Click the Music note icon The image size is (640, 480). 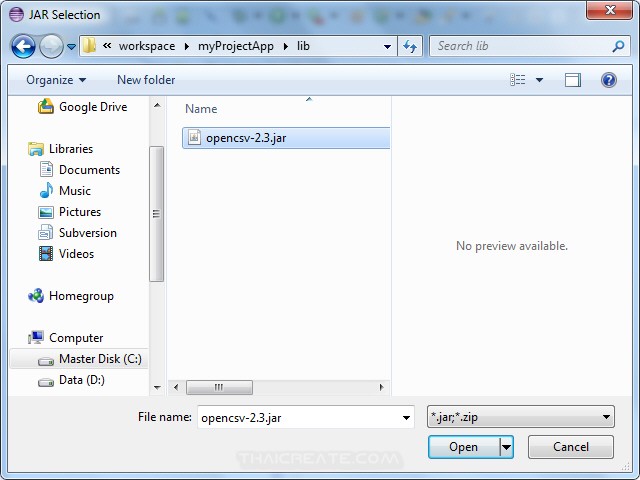[46, 190]
